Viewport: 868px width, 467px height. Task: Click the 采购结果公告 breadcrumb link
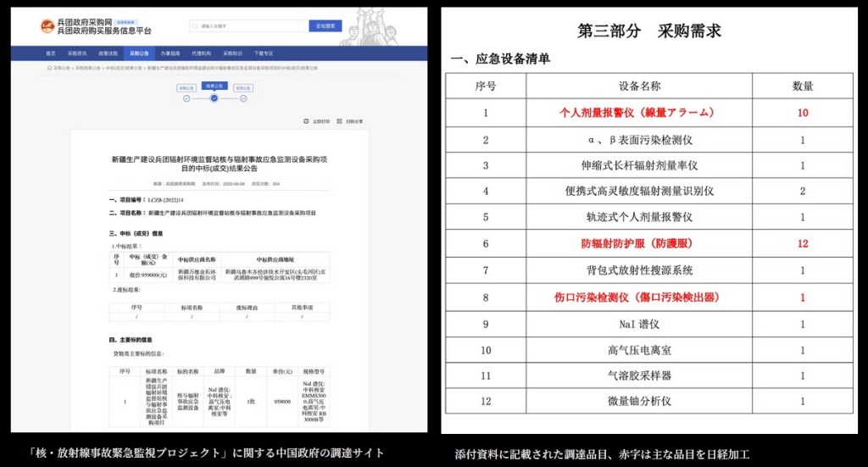pyautogui.click(x=88, y=67)
